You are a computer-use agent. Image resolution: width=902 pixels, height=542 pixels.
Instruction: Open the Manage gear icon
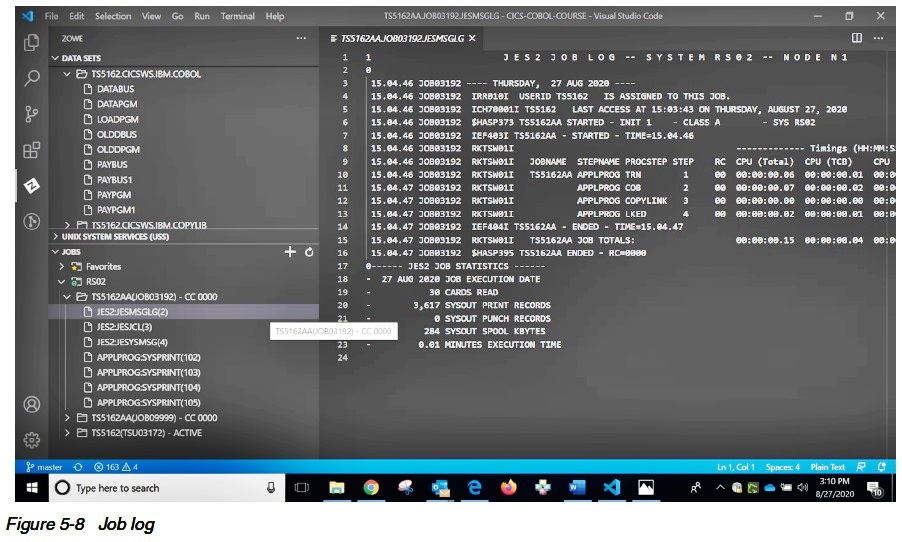pyautogui.click(x=31, y=439)
